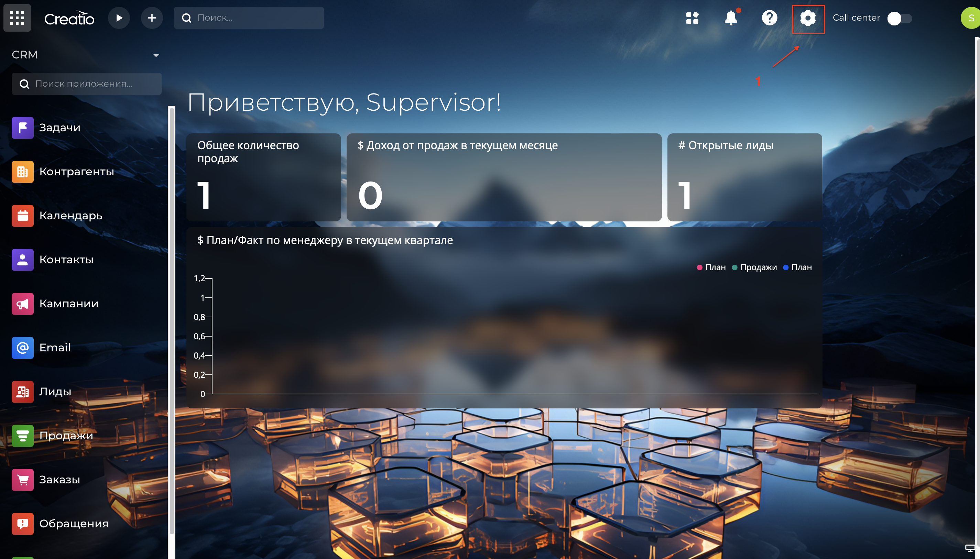
Task: Click the sidebar vertical scrollbar
Action: (172, 320)
